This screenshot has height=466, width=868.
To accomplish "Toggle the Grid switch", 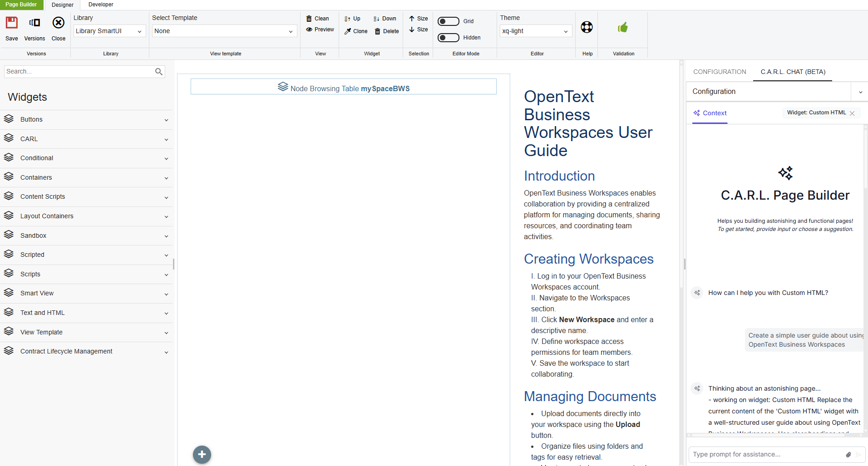I will (448, 21).
